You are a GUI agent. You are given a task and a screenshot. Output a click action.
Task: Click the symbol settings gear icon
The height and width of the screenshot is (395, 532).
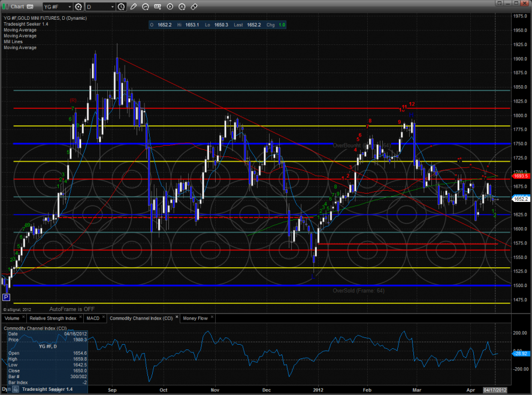coord(78,7)
